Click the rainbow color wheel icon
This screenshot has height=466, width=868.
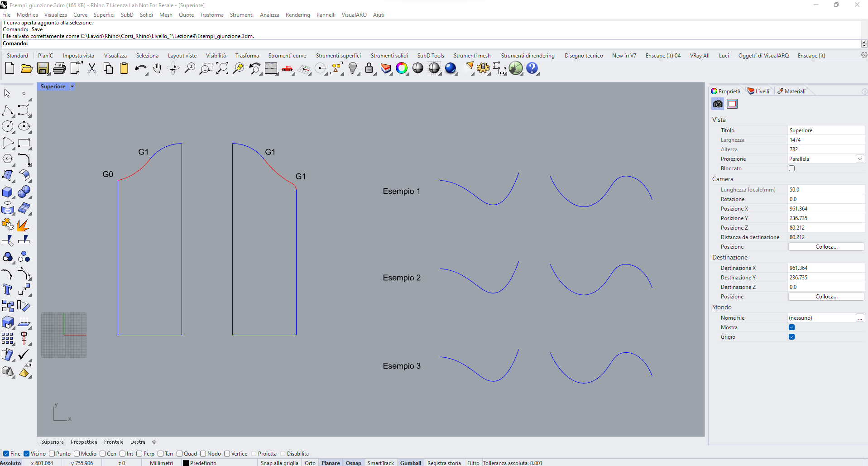coord(402,68)
